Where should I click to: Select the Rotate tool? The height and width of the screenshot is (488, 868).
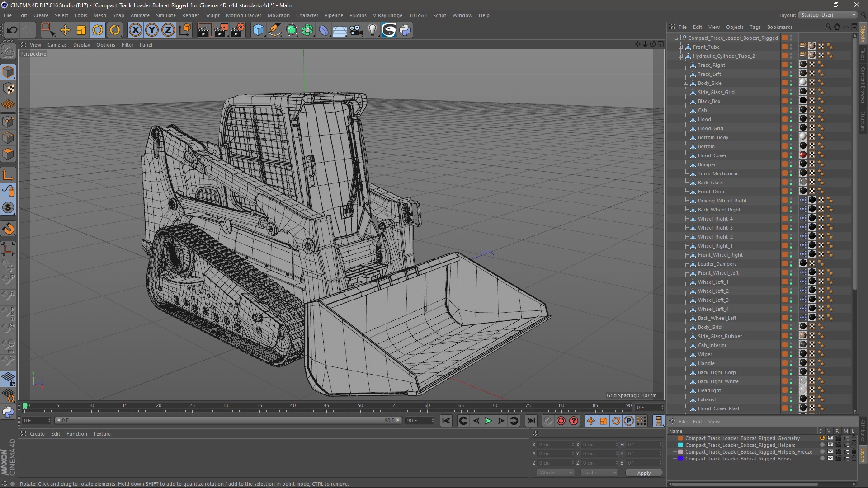[98, 30]
